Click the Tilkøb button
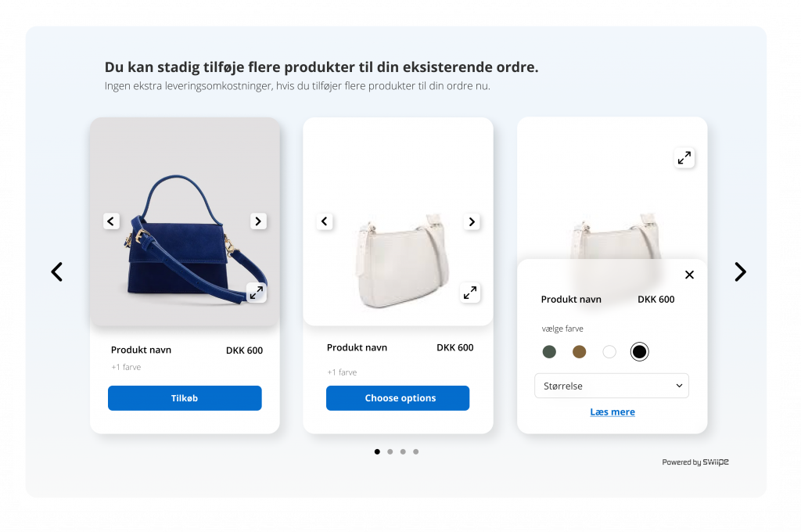This screenshot has height=532, width=801. 185,398
